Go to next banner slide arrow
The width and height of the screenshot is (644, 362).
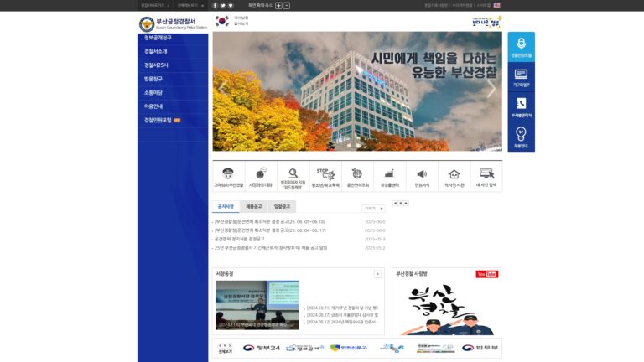point(491,88)
